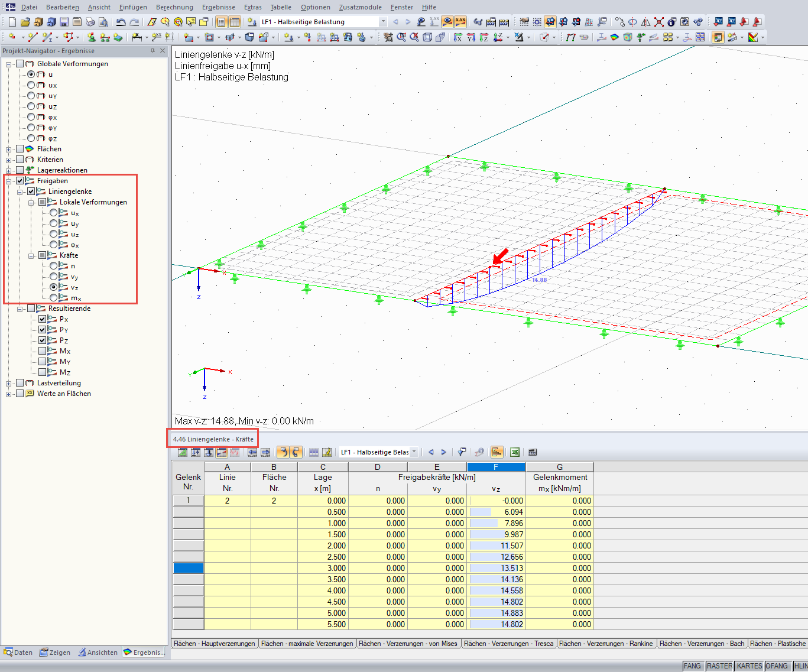This screenshot has width=808, height=672.
Task: Expand the Kriterien tree node
Action: [9, 160]
